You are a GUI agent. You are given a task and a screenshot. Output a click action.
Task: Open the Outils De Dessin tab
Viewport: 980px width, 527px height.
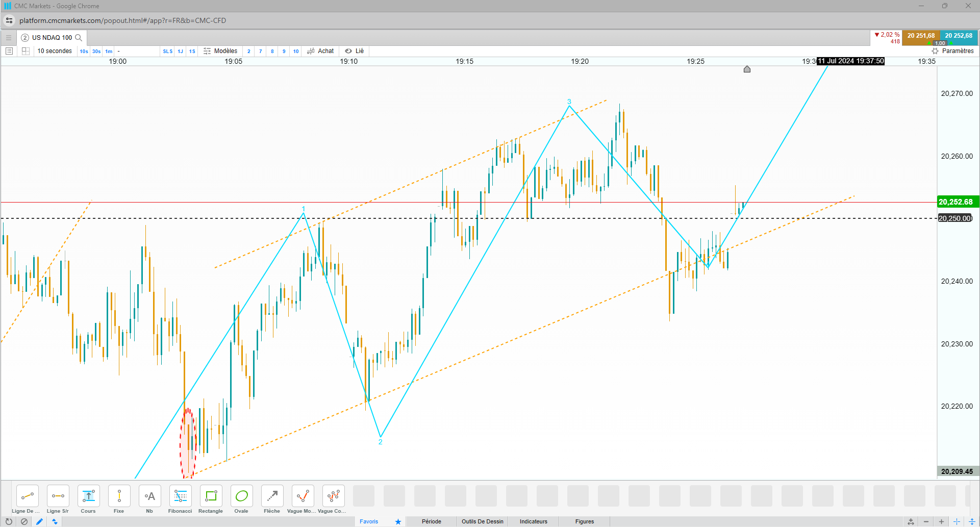pos(482,521)
